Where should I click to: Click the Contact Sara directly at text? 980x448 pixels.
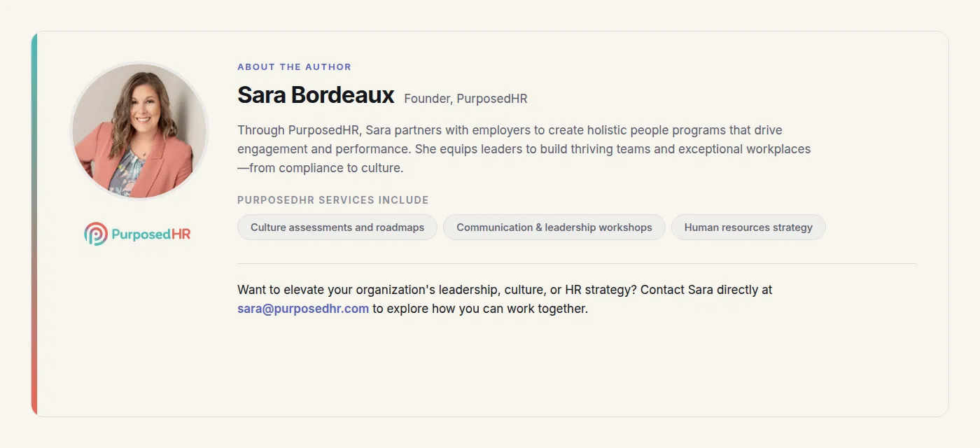tap(706, 290)
